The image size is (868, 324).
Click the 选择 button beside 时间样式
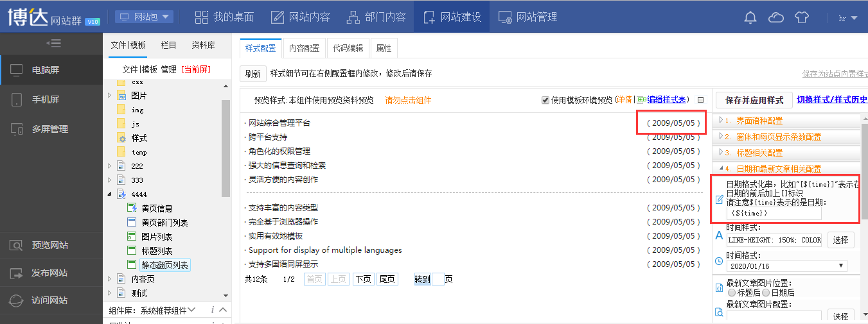tap(840, 240)
